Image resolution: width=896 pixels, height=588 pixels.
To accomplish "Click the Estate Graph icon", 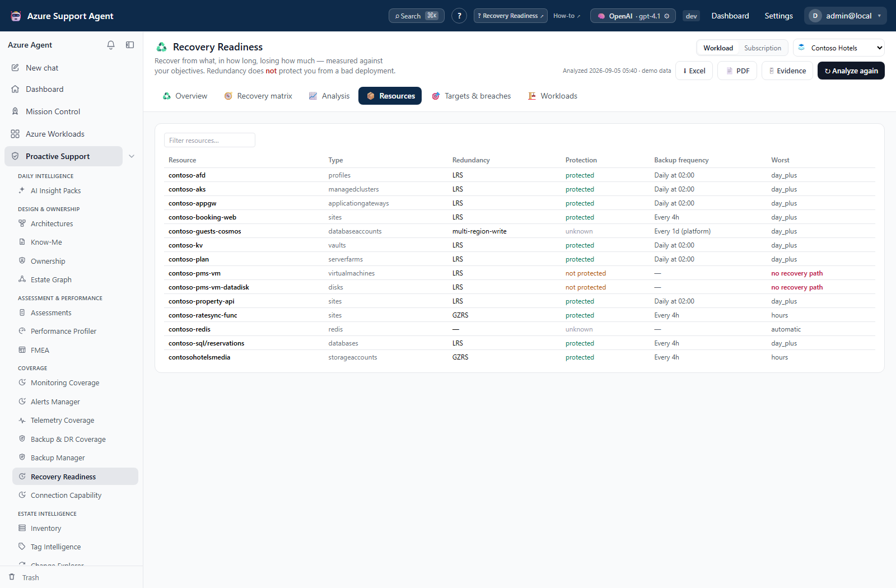I will pyautogui.click(x=22, y=279).
